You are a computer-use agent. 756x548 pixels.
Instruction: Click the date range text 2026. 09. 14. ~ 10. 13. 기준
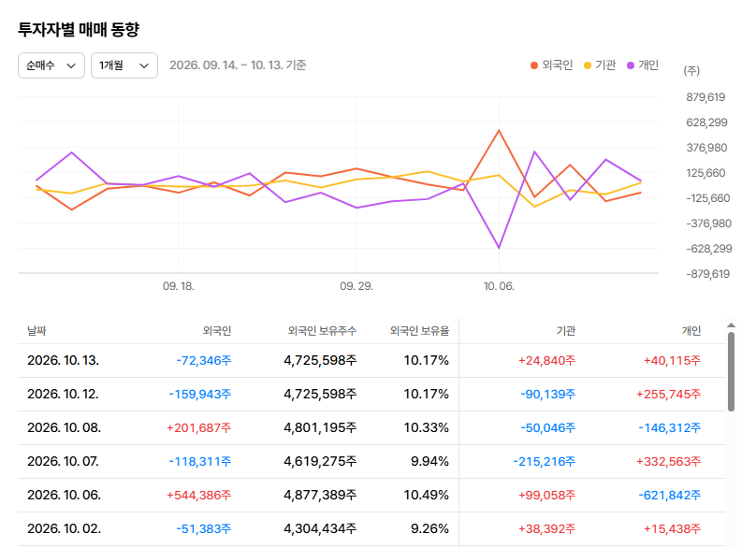[238, 65]
